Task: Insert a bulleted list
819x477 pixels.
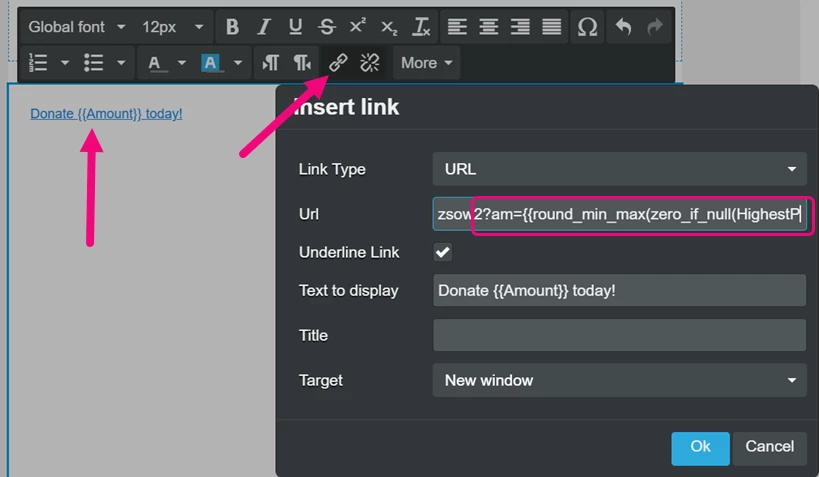Action: pos(94,63)
